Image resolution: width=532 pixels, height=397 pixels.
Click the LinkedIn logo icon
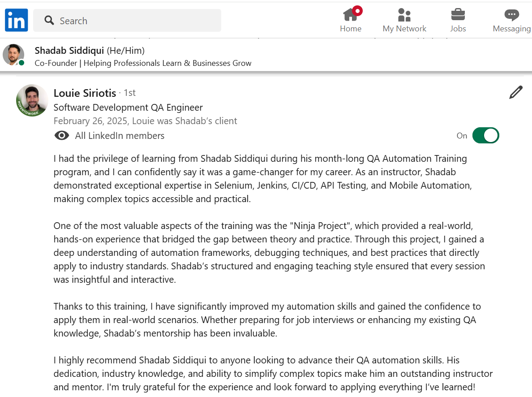(17, 20)
